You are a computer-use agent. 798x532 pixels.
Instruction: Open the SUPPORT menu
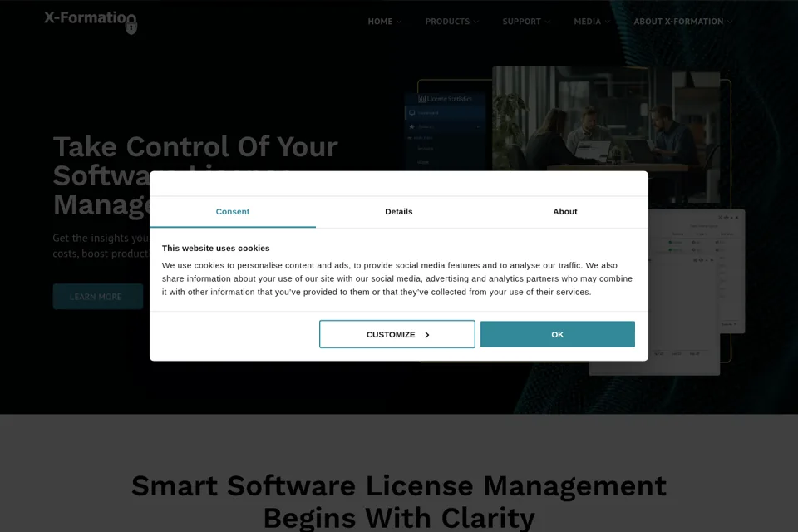(521, 22)
